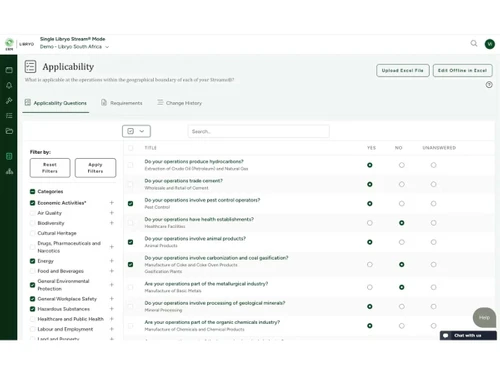Expand the Energy category
500x375 pixels.
click(112, 261)
